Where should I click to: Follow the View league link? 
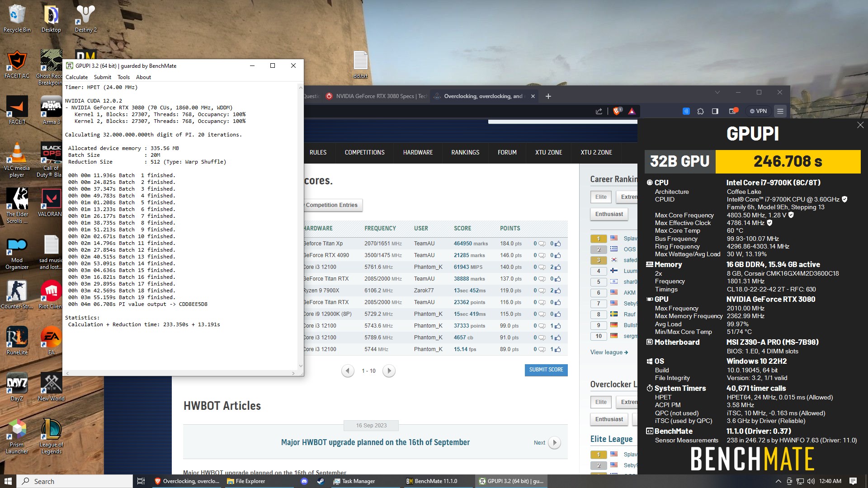pos(609,352)
